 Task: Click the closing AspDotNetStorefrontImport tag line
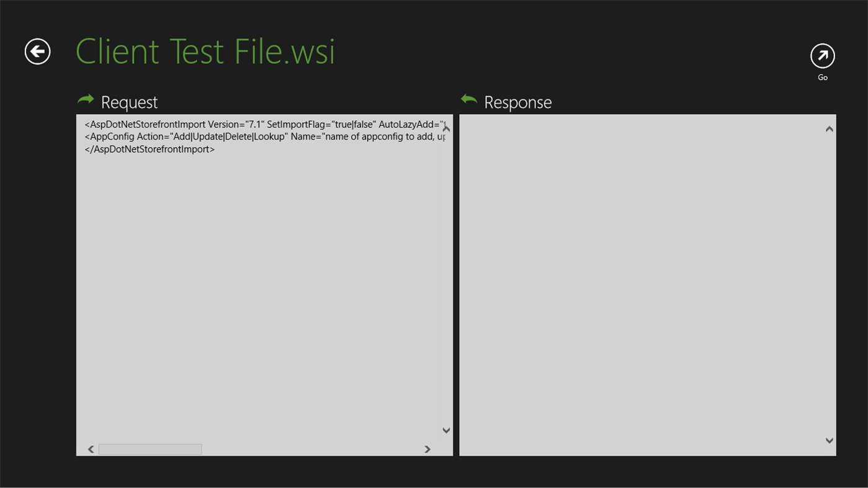[150, 149]
